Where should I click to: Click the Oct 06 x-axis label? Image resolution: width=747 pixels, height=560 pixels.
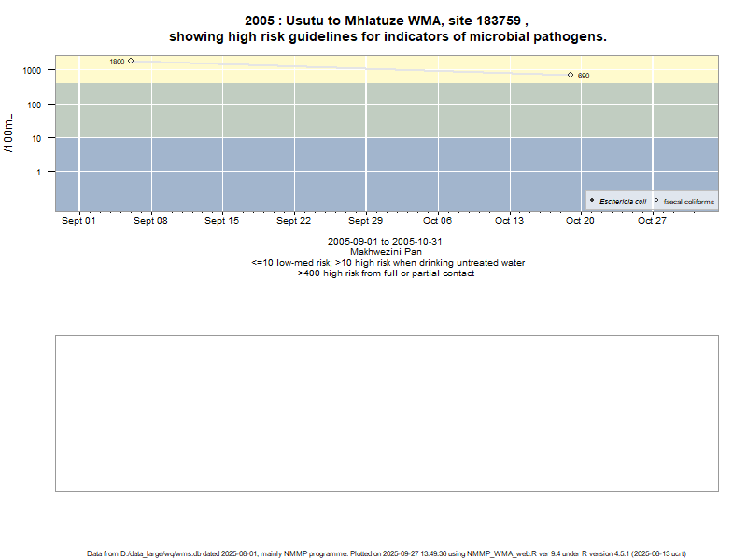437,221
